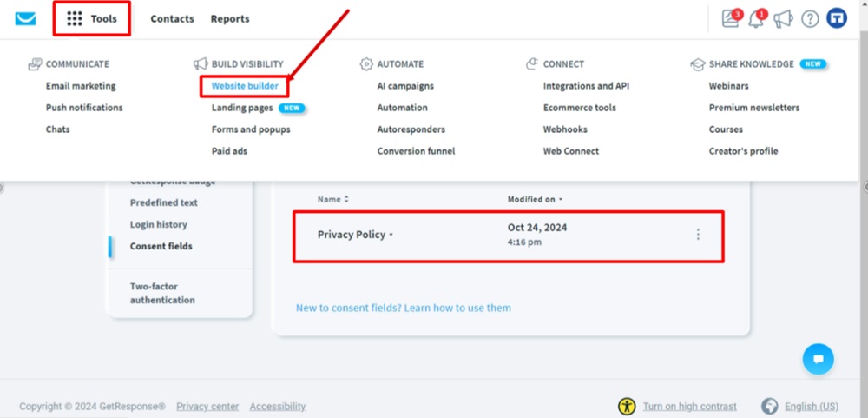This screenshot has height=418, width=868.
Task: Open the Modified on sort dropdown
Action: 535,199
